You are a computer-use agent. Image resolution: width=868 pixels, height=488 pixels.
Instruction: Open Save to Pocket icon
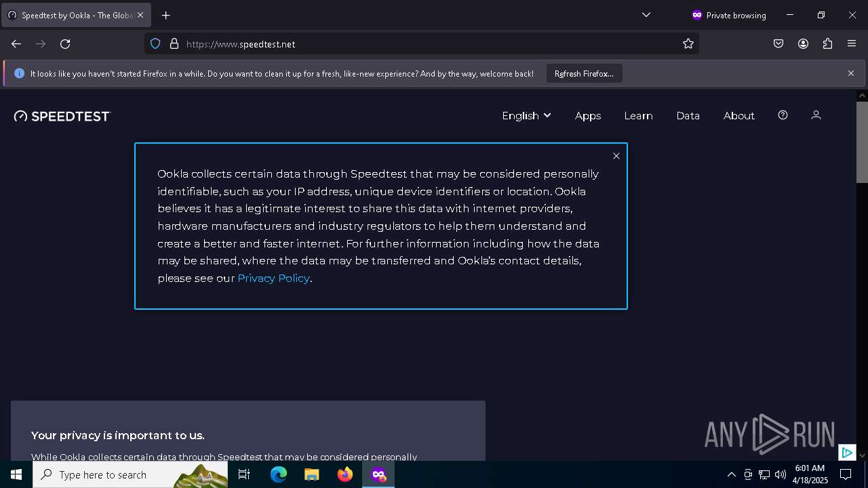pyautogui.click(x=778, y=44)
